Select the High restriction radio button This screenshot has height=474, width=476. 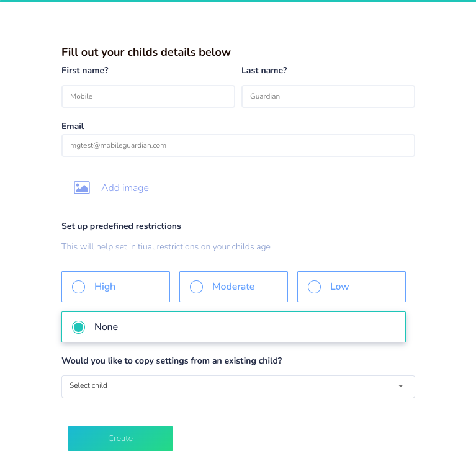click(78, 287)
